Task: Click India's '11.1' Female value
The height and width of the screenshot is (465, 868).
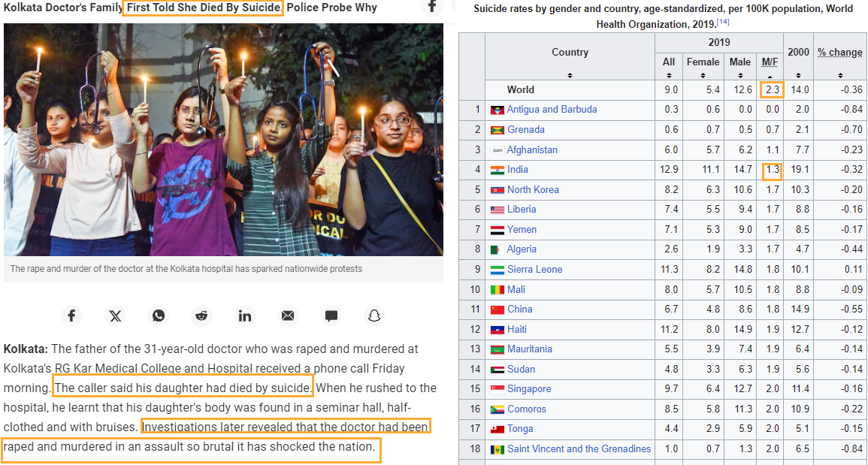Action: coord(710,170)
